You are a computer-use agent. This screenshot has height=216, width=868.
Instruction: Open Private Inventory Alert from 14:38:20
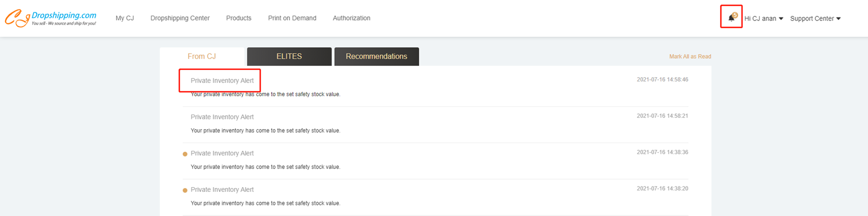(x=222, y=189)
